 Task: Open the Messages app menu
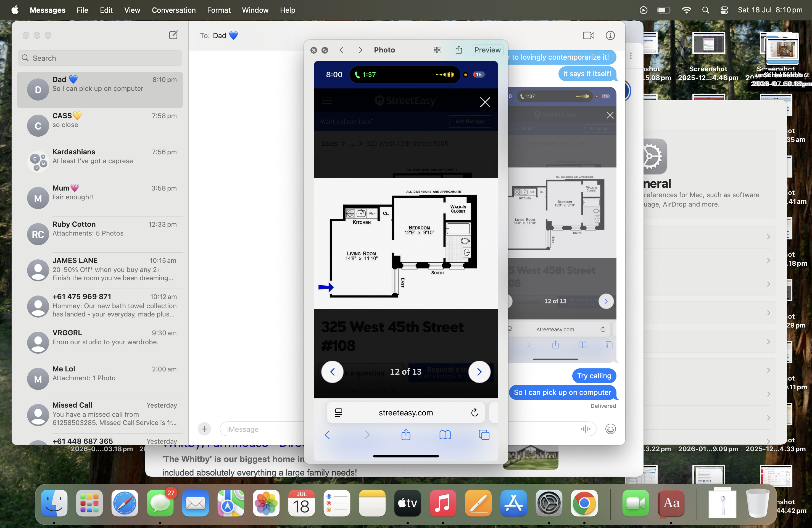coord(48,10)
